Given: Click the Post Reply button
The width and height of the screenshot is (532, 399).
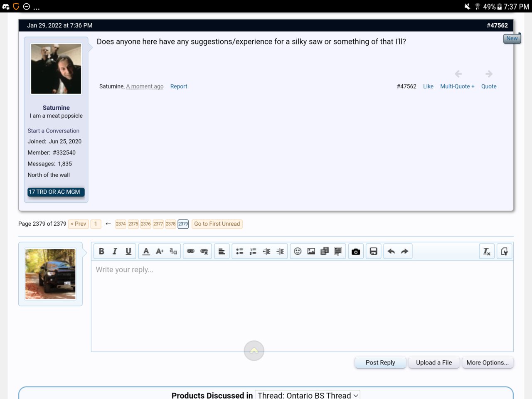Looking at the screenshot, I should point(380,362).
